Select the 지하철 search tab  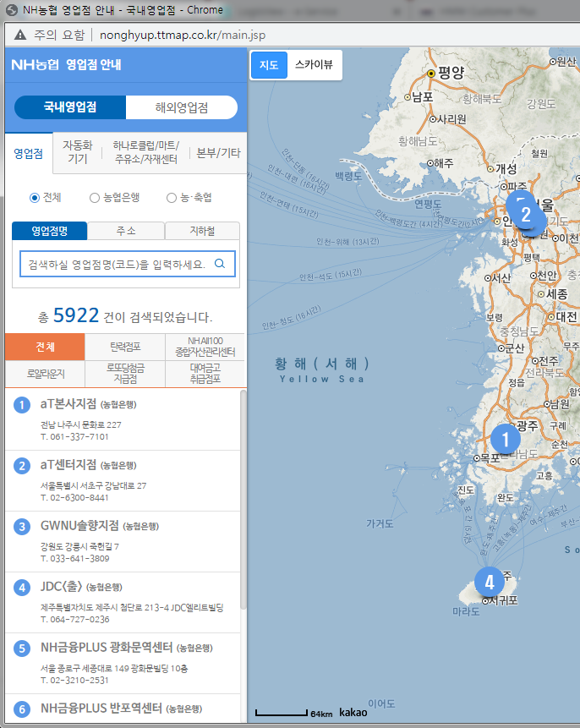point(202,231)
